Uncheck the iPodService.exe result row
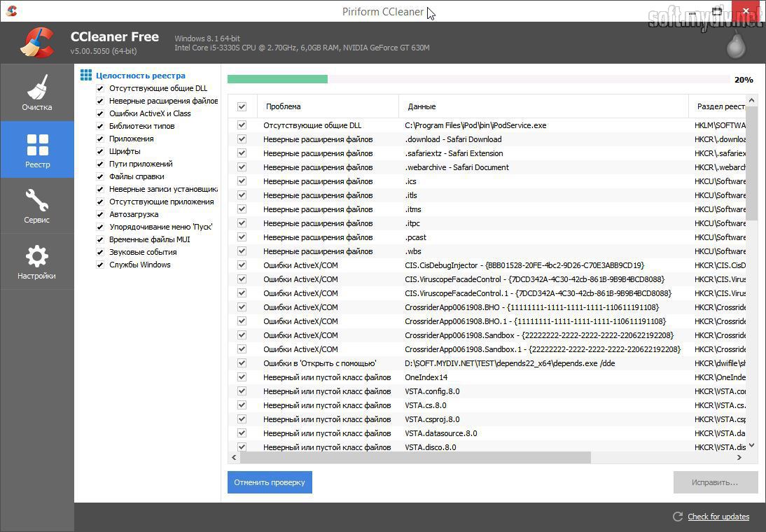Image resolution: width=766 pixels, height=532 pixels. [x=242, y=125]
